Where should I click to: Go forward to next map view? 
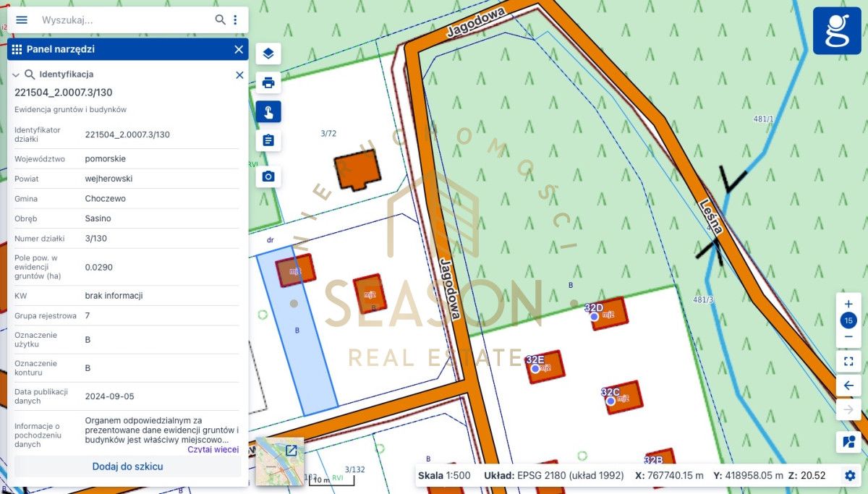point(848,410)
